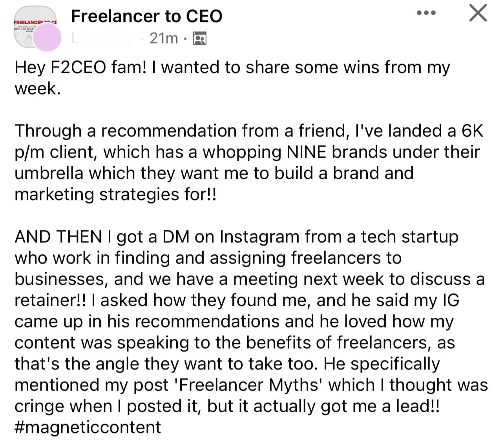Viewport: 504px width, 442px height.
Task: Click the 'marketing strategies for!!' line
Action: point(115,195)
